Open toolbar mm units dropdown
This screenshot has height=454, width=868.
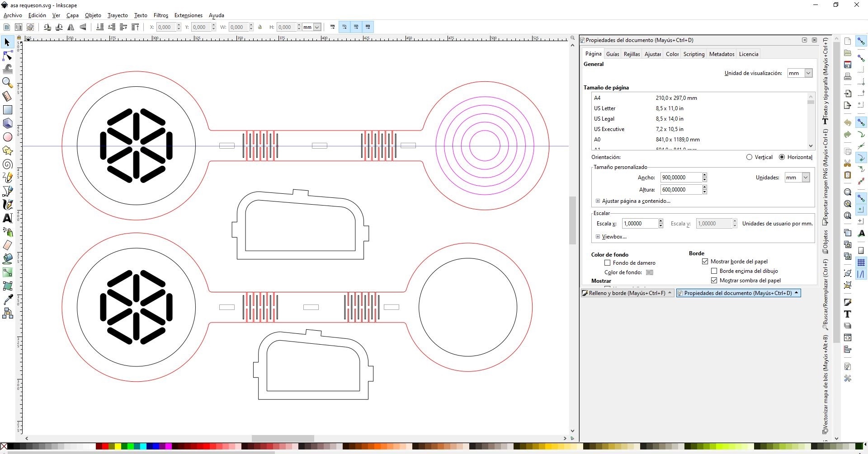[x=311, y=27]
